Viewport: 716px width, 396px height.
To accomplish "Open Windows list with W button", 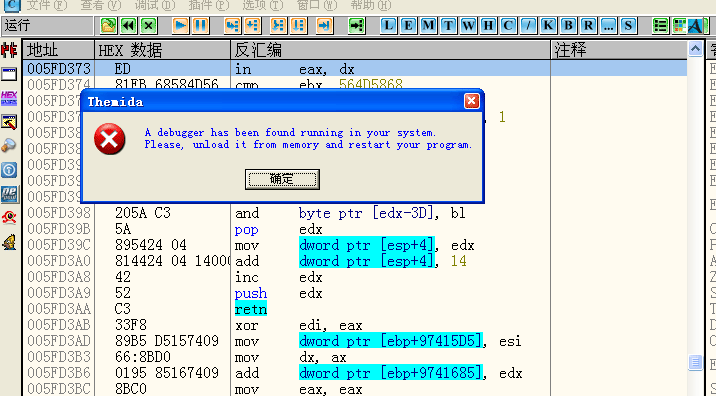I will 469,25.
